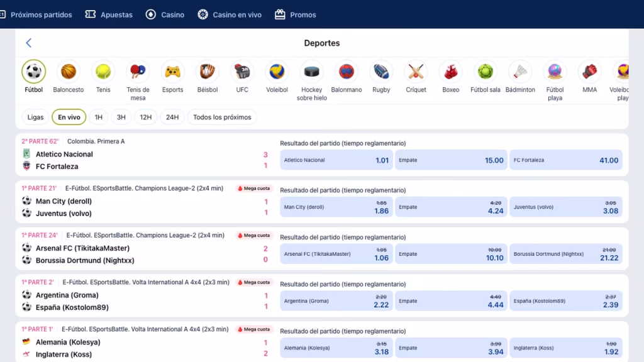This screenshot has width=644, height=362.
Task: Click the Colombia. Primera A league label
Action: (96, 141)
